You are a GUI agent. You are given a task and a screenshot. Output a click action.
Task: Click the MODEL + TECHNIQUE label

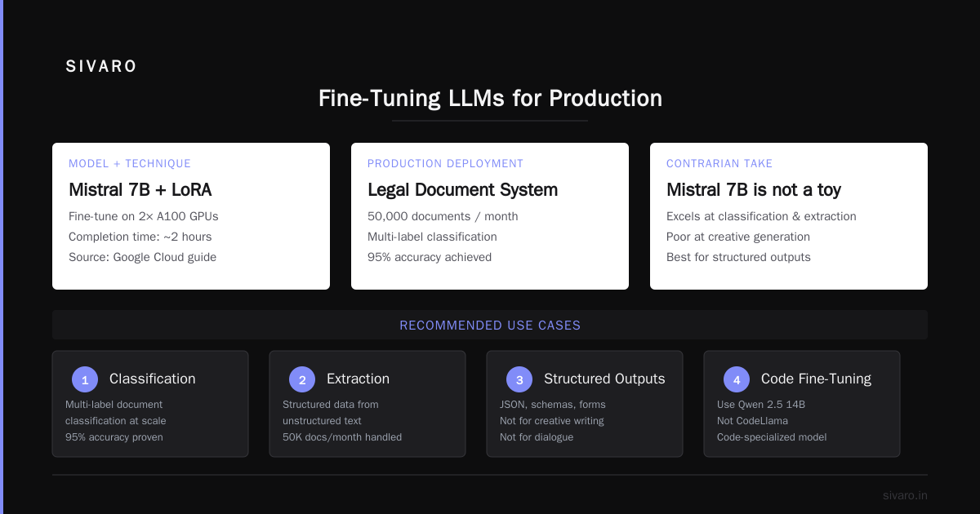pyautogui.click(x=130, y=164)
